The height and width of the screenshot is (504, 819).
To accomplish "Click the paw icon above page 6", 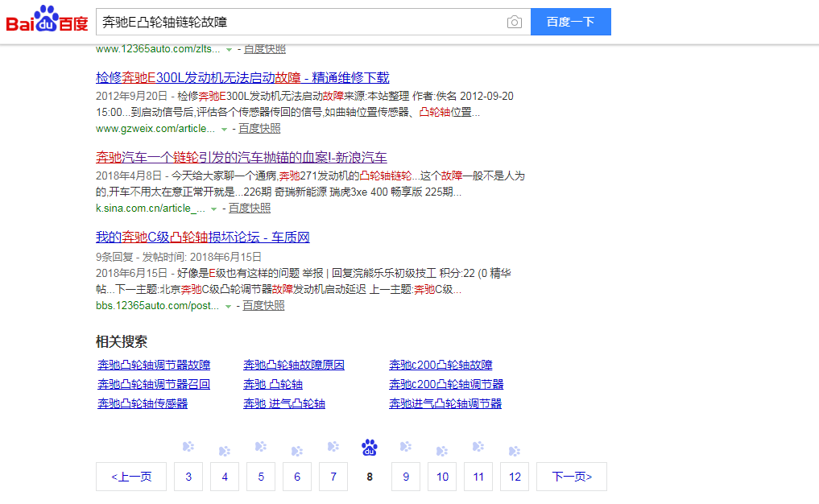I will tap(297, 451).
